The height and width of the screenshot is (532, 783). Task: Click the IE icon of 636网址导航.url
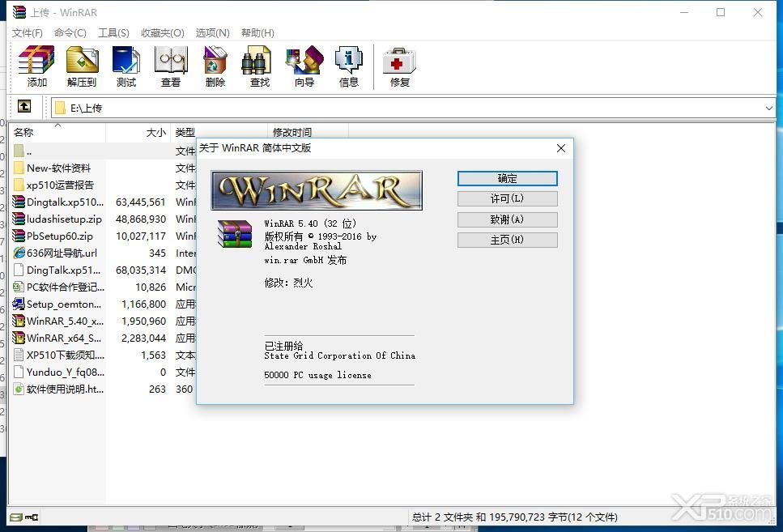click(19, 253)
